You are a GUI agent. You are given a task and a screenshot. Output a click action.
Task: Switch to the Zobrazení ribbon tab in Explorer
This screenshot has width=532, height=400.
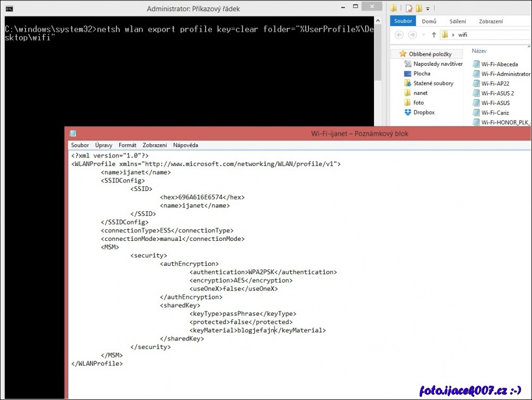pos(491,21)
